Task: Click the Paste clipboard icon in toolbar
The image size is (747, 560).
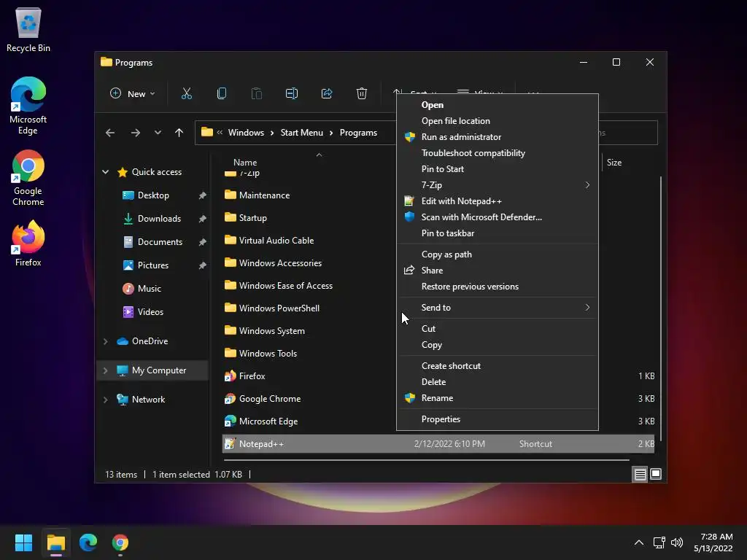Action: [x=256, y=93]
